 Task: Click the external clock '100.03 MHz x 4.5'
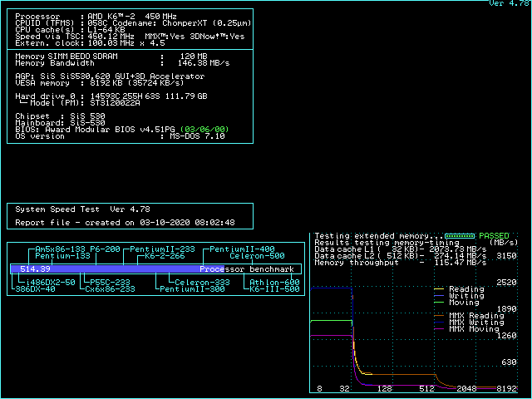[126, 43]
